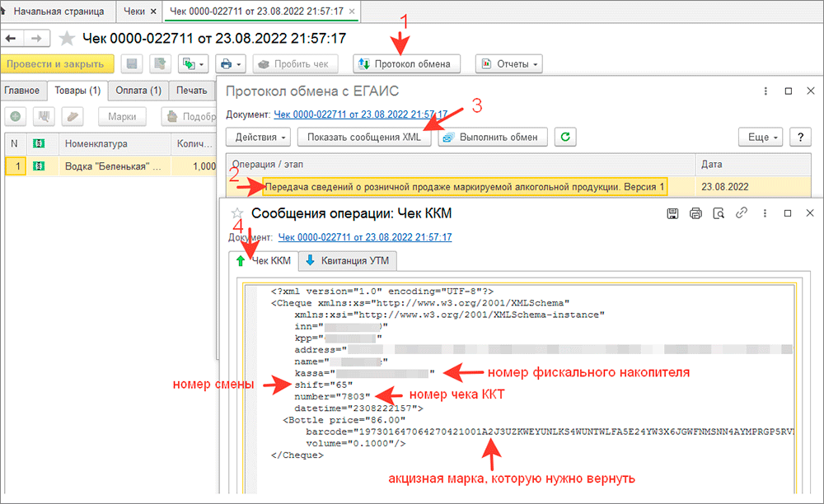Expand the Действия dropdown

[x=259, y=137]
